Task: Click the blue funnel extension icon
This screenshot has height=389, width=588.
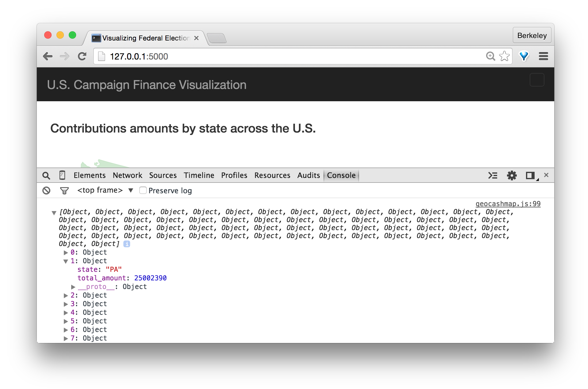Action: (524, 56)
